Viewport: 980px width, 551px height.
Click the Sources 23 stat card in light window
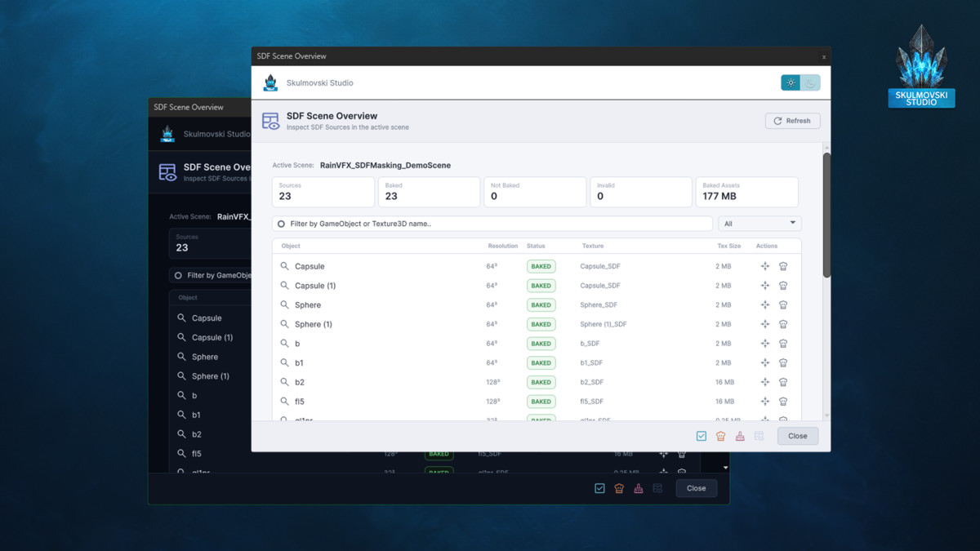[x=323, y=192]
